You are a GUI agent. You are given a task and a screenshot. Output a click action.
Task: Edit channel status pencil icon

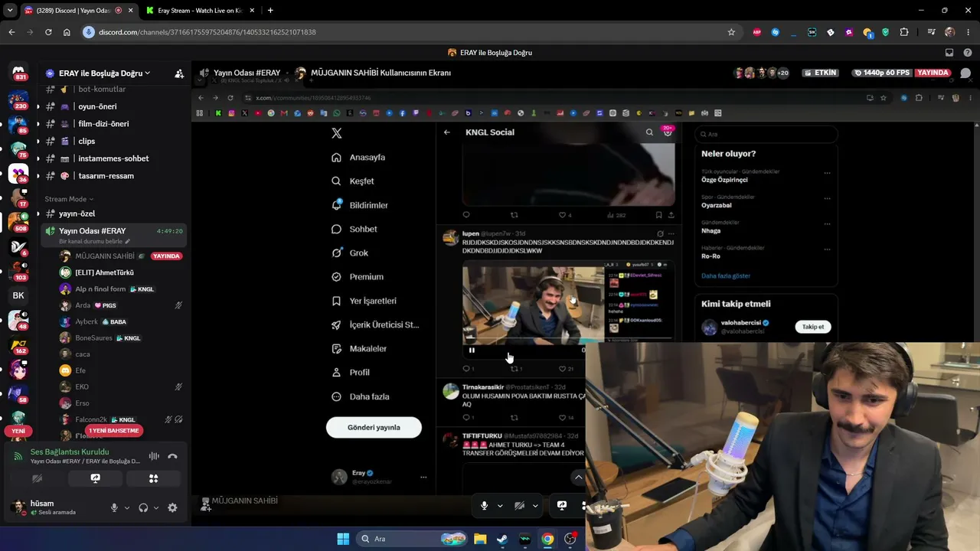(128, 241)
